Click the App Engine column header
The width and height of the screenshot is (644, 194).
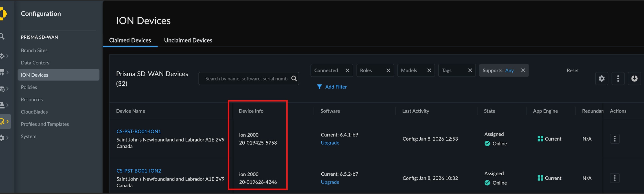tap(545, 111)
